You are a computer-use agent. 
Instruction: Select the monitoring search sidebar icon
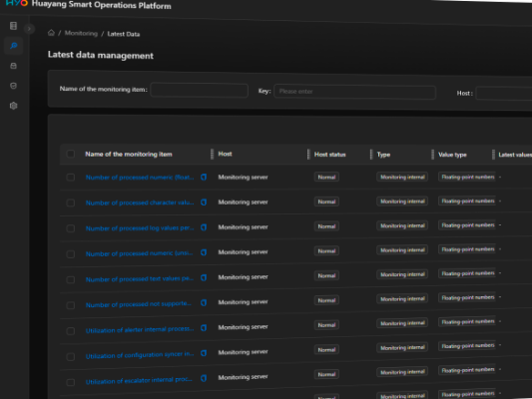coord(14,46)
